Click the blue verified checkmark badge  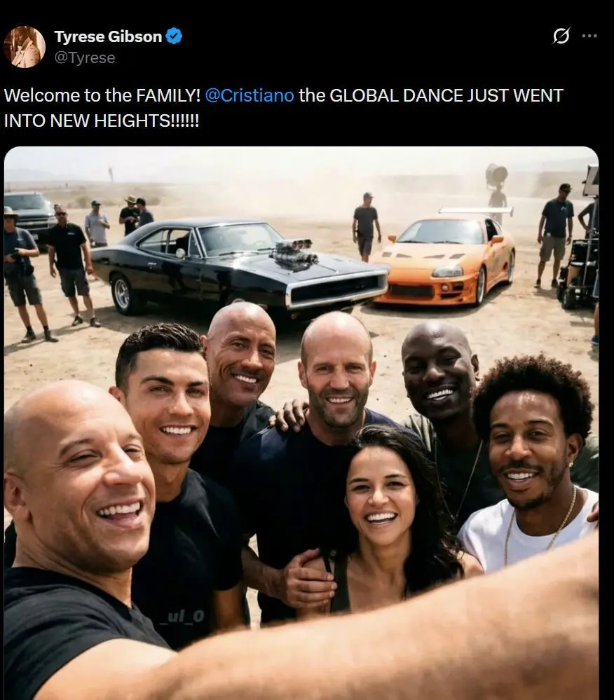point(174,36)
